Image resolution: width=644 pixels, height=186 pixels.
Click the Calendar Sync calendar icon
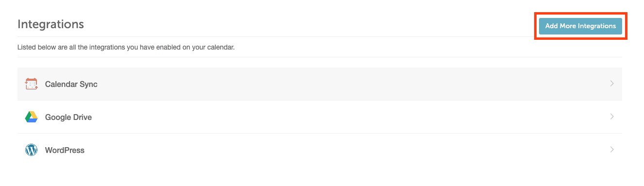31,84
